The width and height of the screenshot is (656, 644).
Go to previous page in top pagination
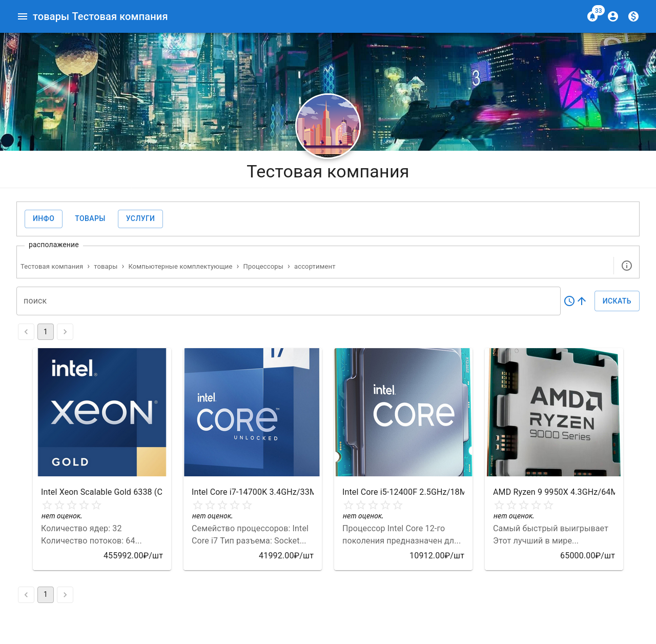click(x=26, y=332)
